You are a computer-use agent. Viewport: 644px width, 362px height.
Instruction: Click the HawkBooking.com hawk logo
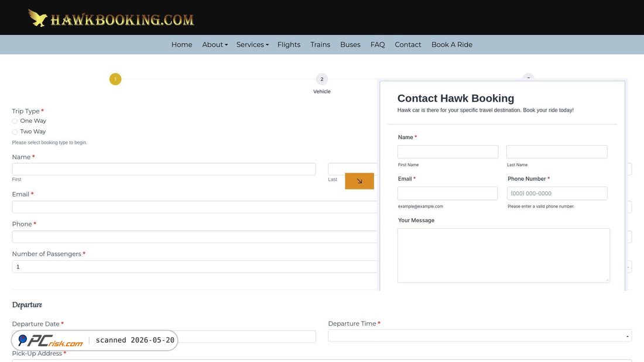click(111, 18)
